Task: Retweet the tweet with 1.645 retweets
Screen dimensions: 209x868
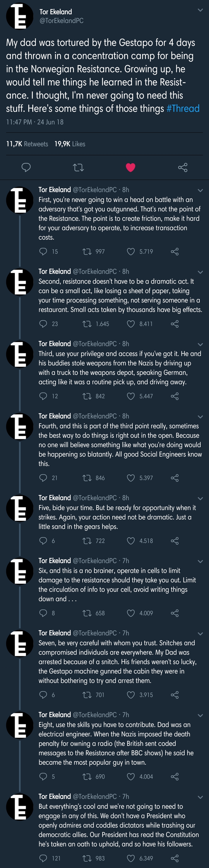Action: [x=87, y=324]
